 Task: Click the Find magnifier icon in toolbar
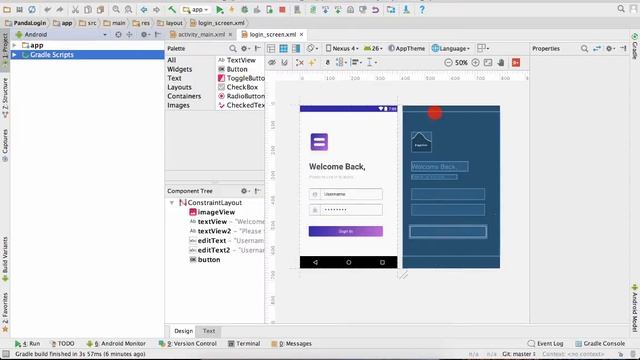[116, 9]
